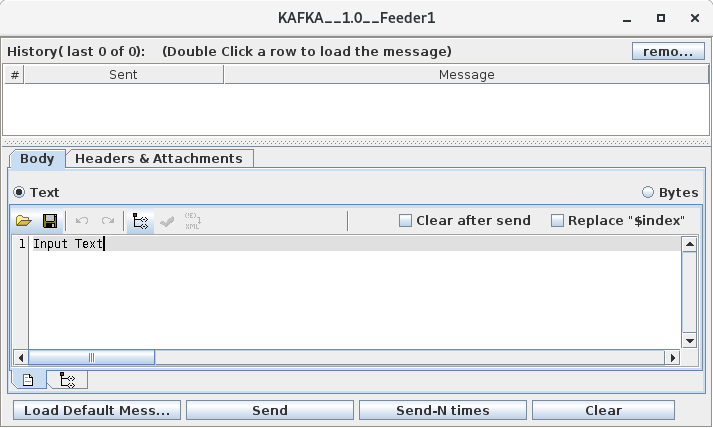Image resolution: width=713 pixels, height=428 pixels.
Task: Select the Text radio button
Action: (x=19, y=192)
